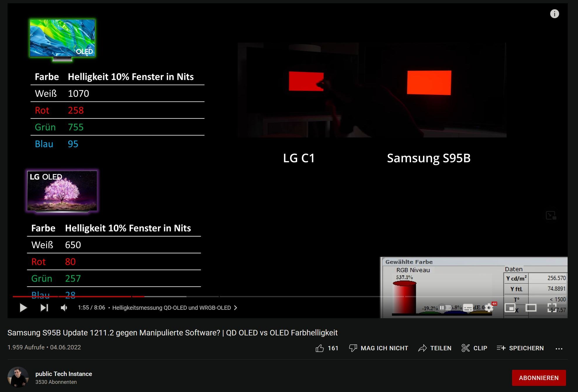
Task: Subscribe using the ABONNIEREN button
Action: (x=539, y=378)
